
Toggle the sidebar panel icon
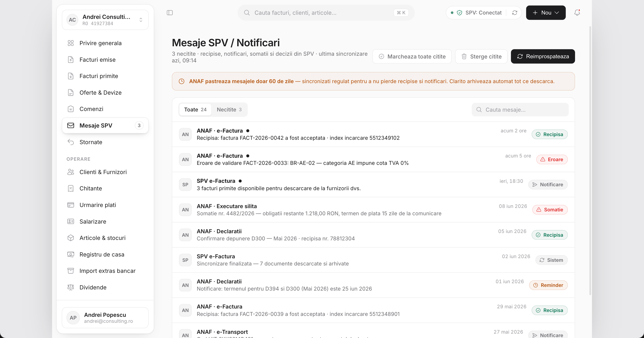pyautogui.click(x=170, y=13)
